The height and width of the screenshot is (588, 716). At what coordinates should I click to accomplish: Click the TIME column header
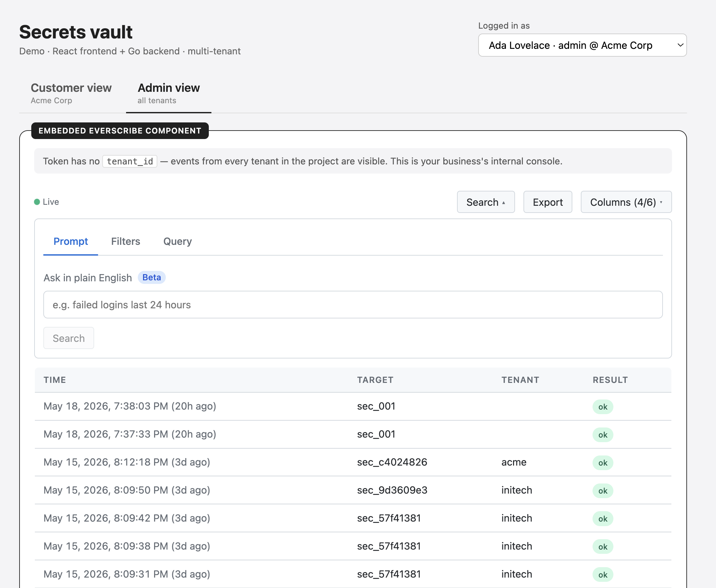tap(55, 380)
